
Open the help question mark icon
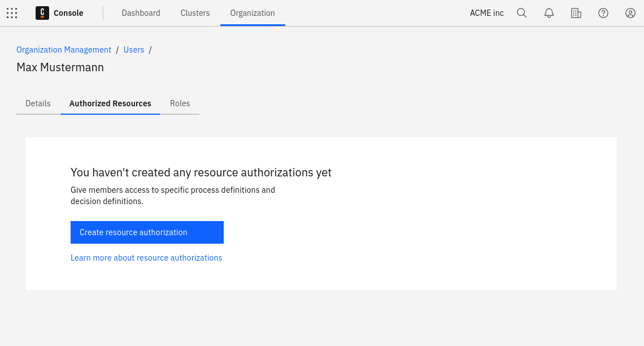tap(603, 13)
